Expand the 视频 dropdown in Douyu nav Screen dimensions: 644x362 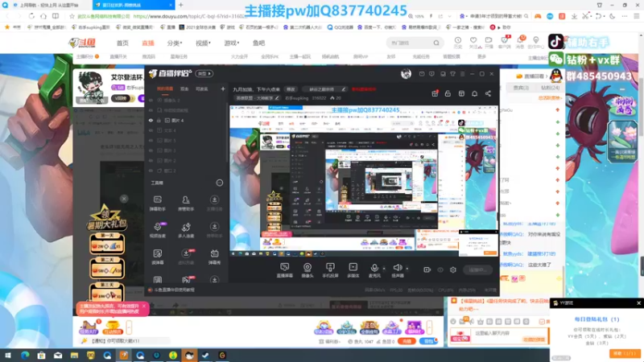coord(203,43)
